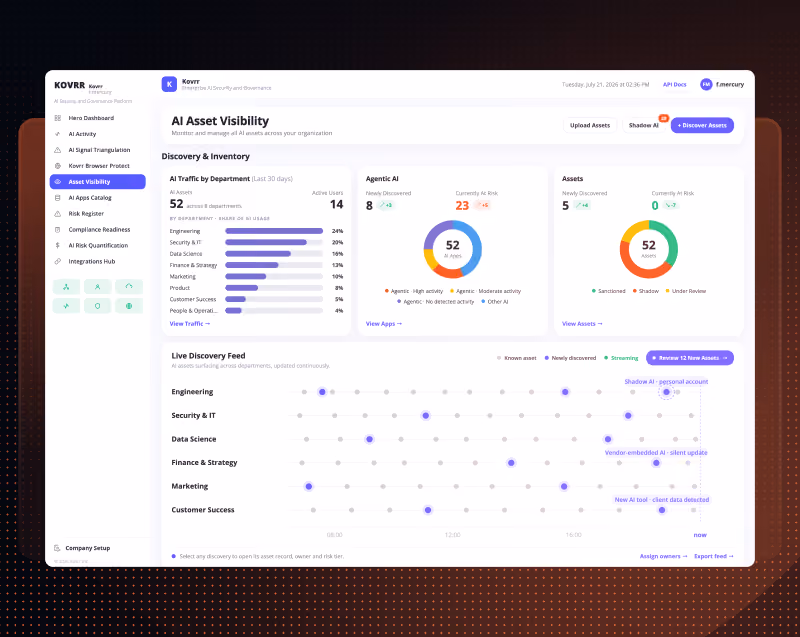Open the Shadow AI button
This screenshot has height=637, width=800.
click(644, 125)
